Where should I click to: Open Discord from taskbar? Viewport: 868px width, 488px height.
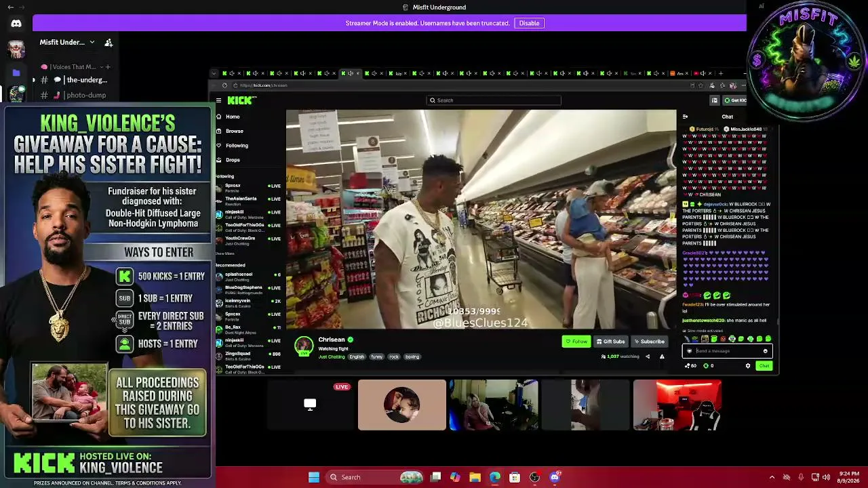555,477
